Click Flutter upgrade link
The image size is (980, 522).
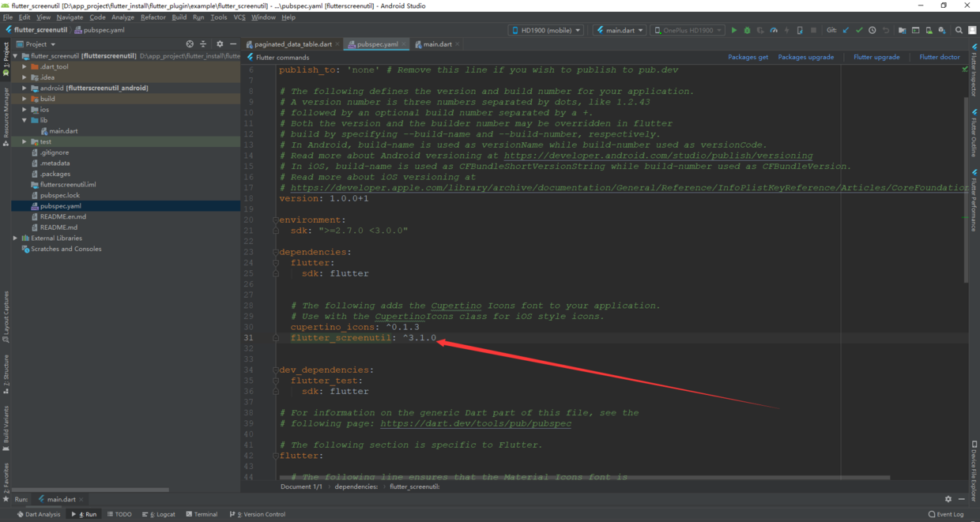tap(876, 57)
